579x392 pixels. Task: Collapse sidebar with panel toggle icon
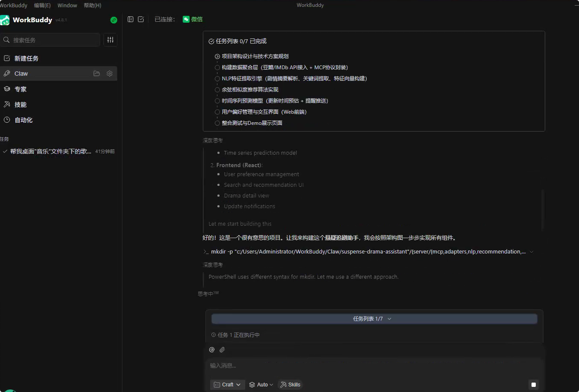click(131, 19)
